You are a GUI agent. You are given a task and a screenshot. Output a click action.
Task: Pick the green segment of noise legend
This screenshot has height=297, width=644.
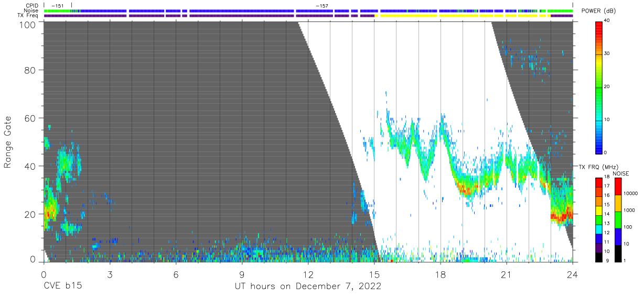(x=618, y=219)
